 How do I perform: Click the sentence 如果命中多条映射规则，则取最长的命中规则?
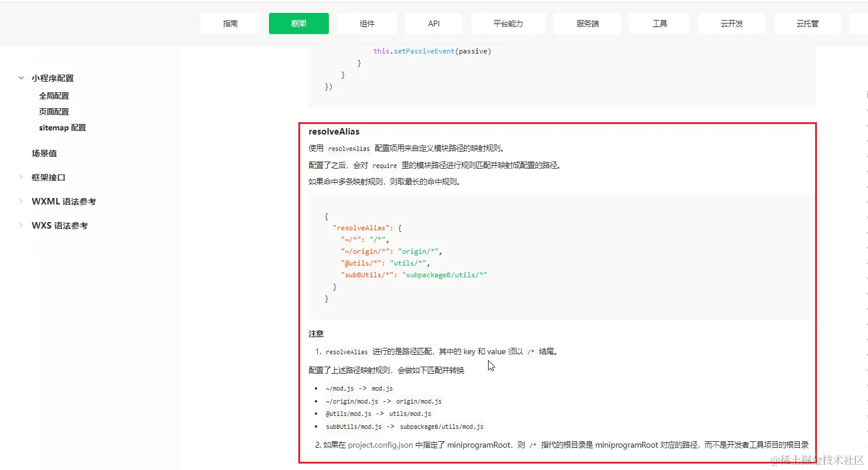(x=385, y=182)
